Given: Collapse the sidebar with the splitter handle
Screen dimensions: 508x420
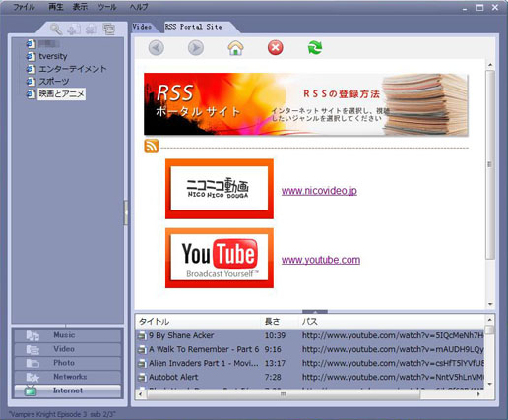Looking at the screenshot, I should 126,213.
